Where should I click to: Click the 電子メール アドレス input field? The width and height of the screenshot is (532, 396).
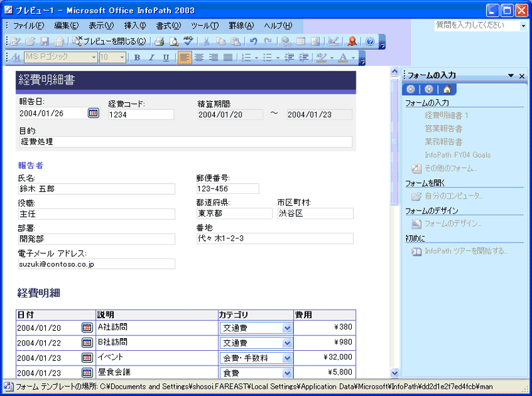click(96, 264)
